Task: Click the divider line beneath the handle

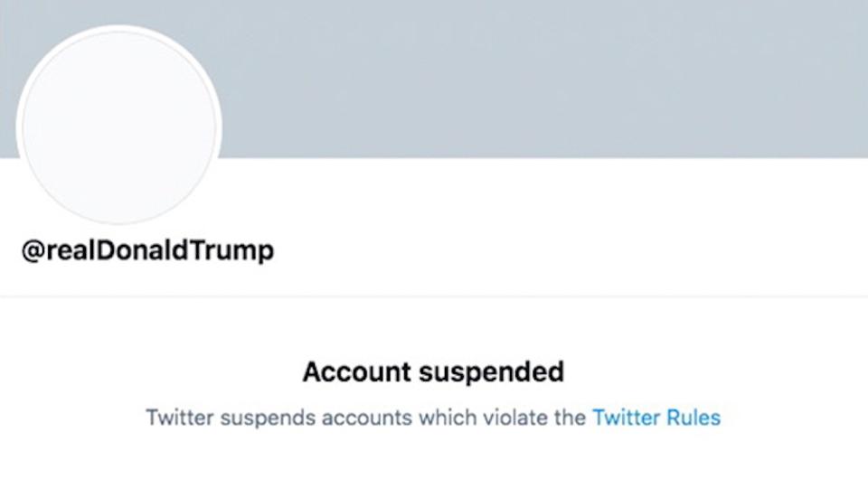Action: click(434, 296)
